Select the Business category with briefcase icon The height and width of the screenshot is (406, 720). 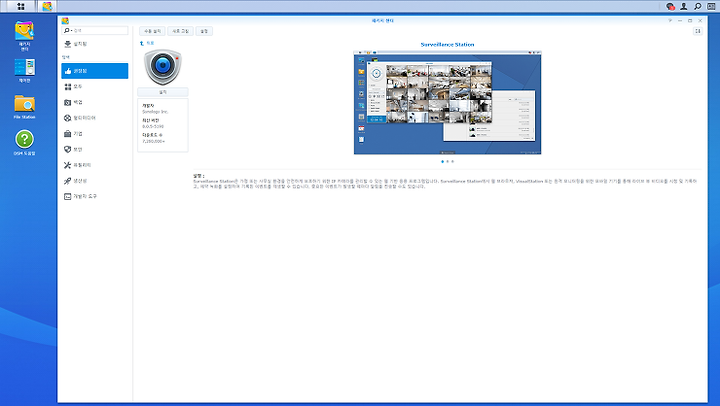pyautogui.click(x=95, y=134)
